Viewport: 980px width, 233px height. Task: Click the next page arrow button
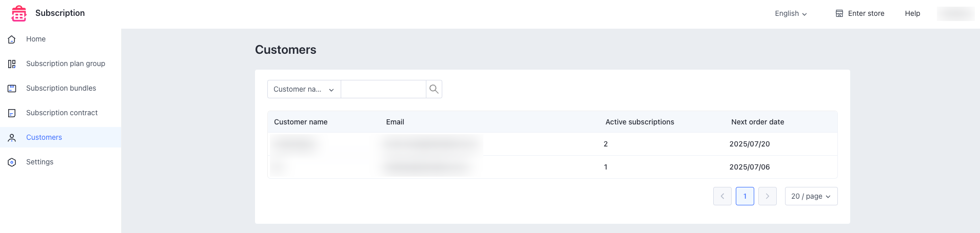(768, 196)
